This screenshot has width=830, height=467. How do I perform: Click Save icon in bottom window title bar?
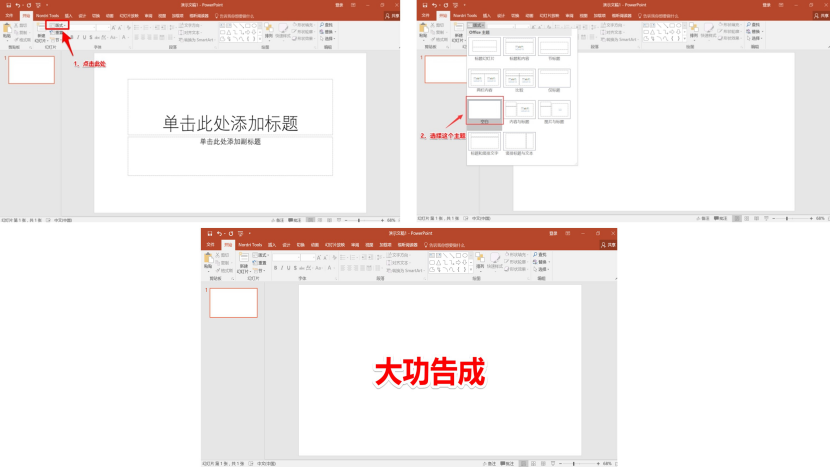(210, 233)
